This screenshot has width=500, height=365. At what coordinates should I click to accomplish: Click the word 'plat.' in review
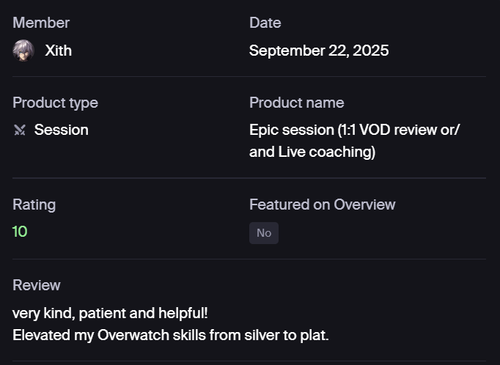(314, 335)
